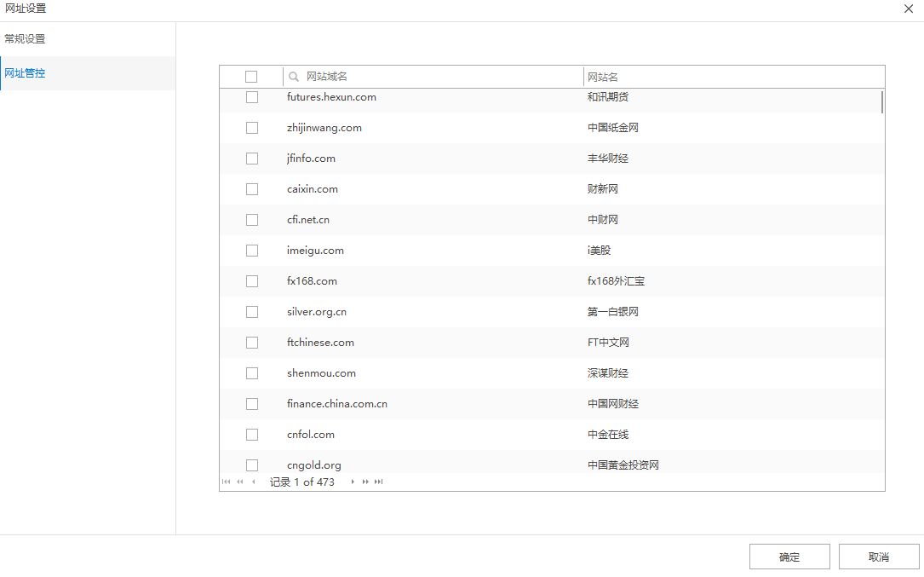Click the 确定 button
The height and width of the screenshot is (577, 924).
click(789, 557)
